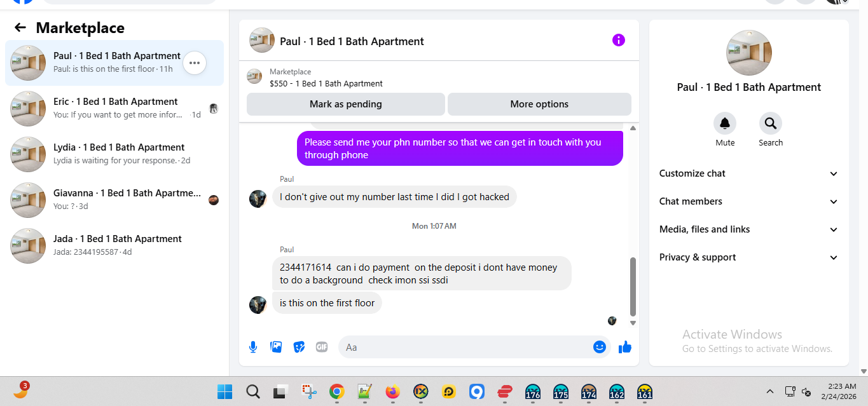Expand the Customize chat section
Viewport: 868px width, 406px height.
tap(749, 173)
